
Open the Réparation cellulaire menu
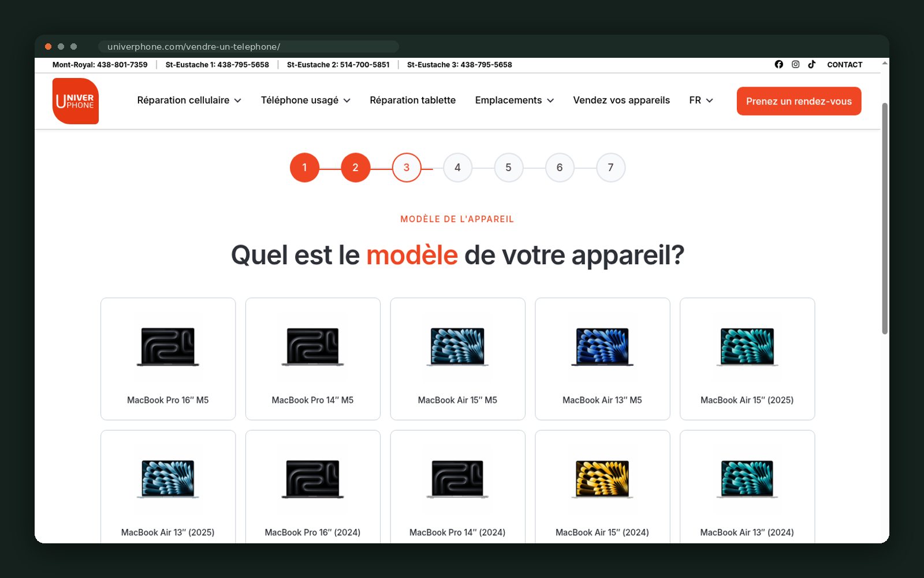tap(189, 101)
